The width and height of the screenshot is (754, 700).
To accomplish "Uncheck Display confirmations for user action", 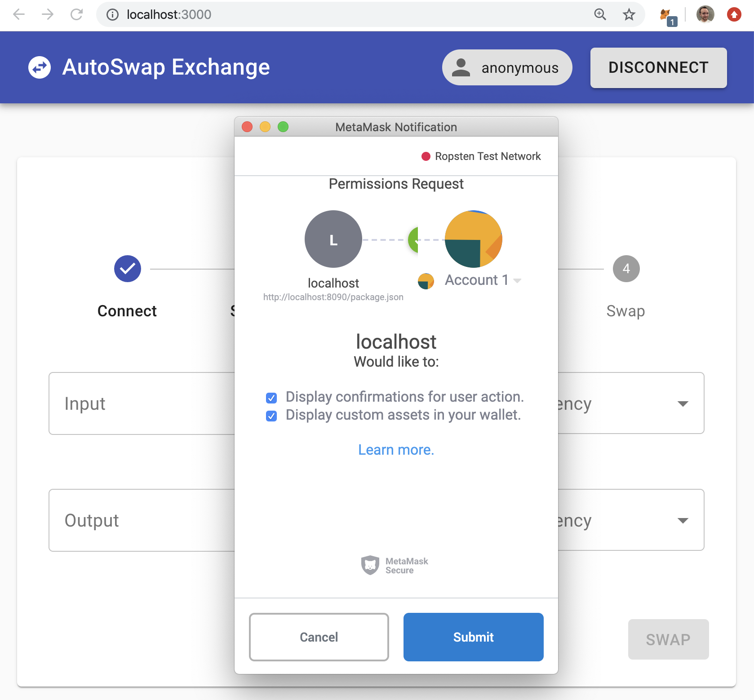I will [271, 398].
